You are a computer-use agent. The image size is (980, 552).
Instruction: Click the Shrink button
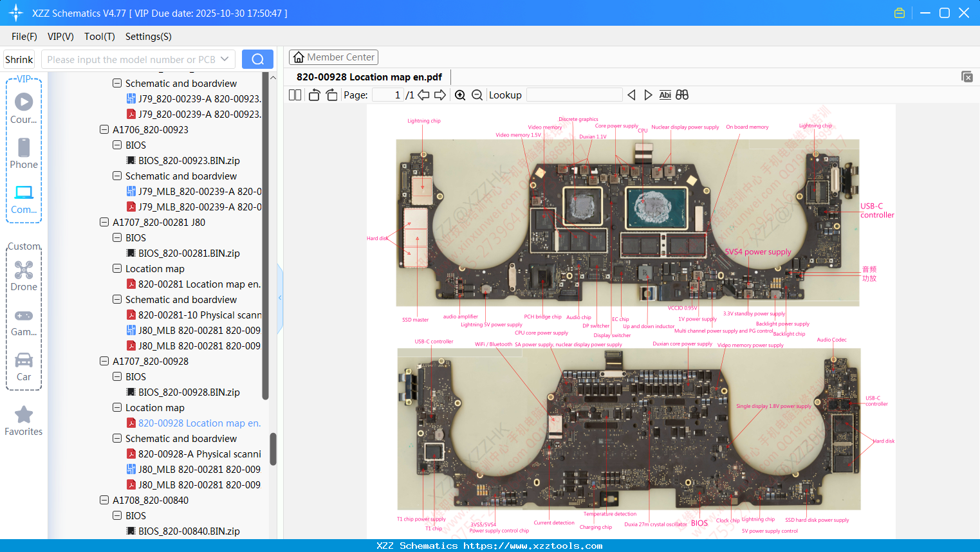19,59
